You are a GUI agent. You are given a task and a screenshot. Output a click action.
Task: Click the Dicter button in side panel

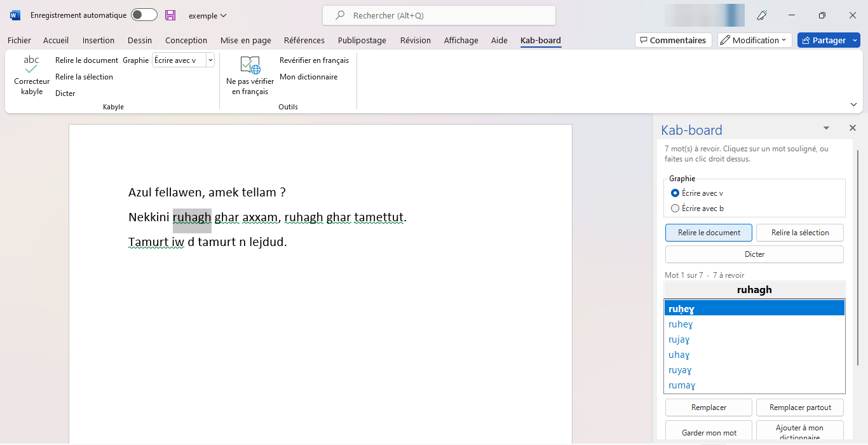click(754, 254)
